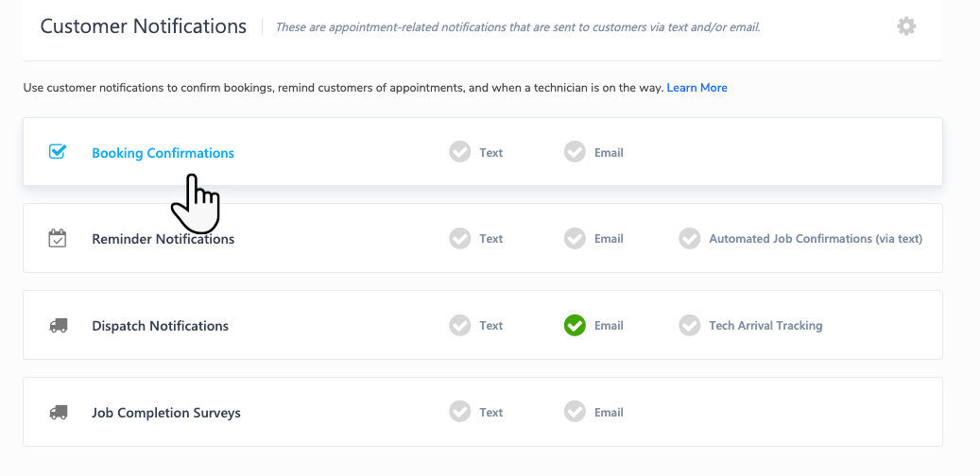980x476 pixels.
Task: Enable Email for Reminder Notifications
Action: pyautogui.click(x=575, y=239)
